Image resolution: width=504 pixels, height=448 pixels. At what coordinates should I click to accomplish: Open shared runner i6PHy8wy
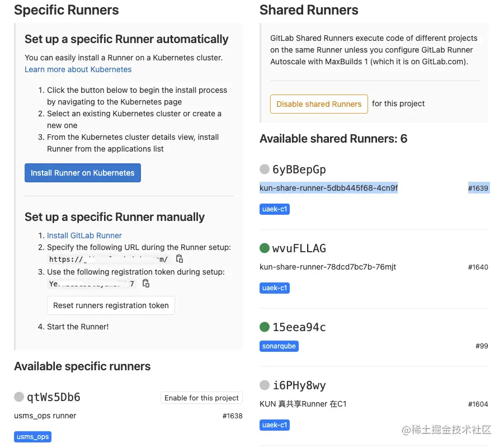coord(299,385)
